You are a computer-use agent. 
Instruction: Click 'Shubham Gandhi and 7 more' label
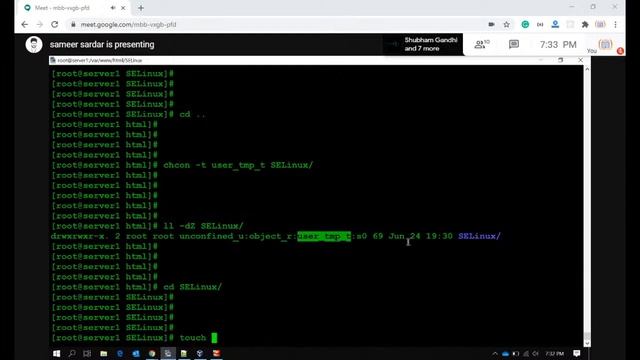click(x=431, y=44)
